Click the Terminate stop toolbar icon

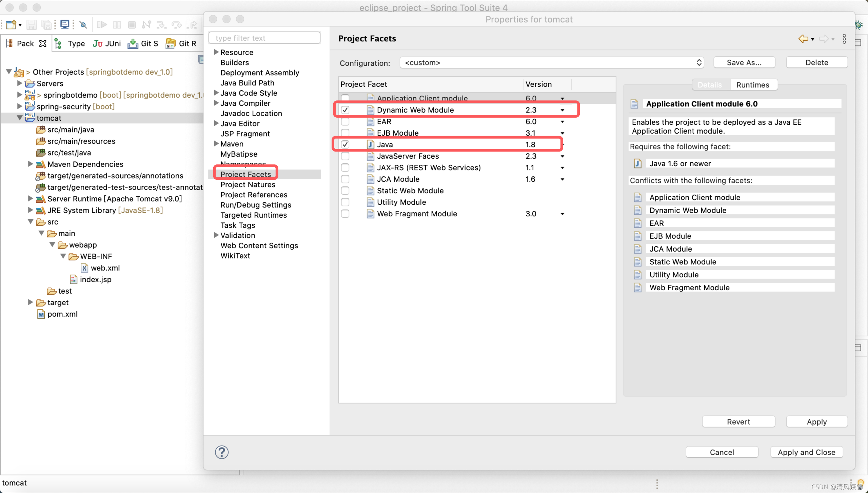coord(132,24)
